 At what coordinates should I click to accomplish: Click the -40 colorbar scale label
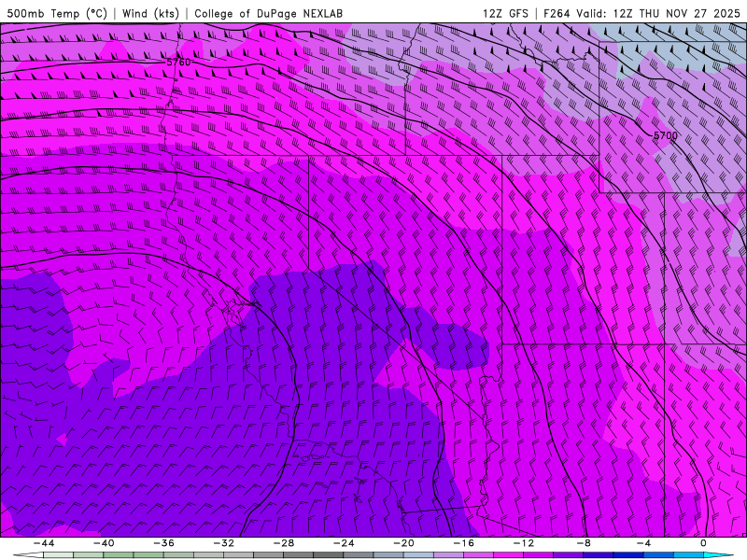tap(104, 543)
